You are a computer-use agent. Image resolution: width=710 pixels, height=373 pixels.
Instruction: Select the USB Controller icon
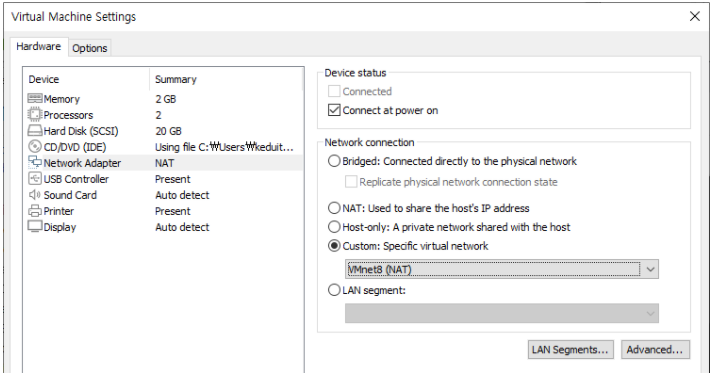point(35,179)
